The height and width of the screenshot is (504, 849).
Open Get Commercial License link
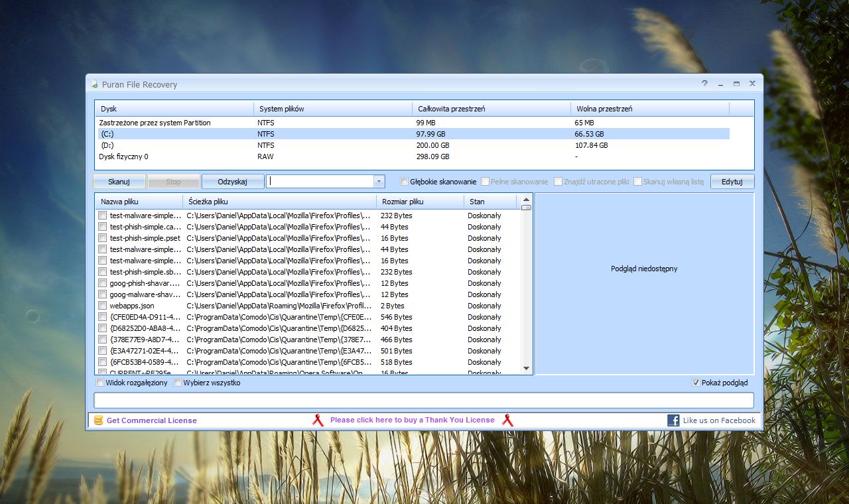(152, 420)
